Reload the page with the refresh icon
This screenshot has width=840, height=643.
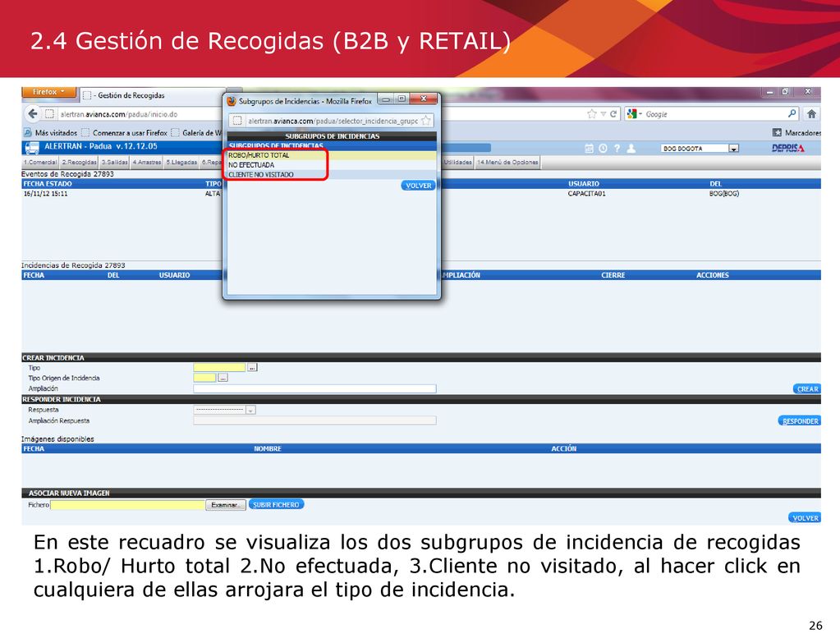click(x=613, y=114)
